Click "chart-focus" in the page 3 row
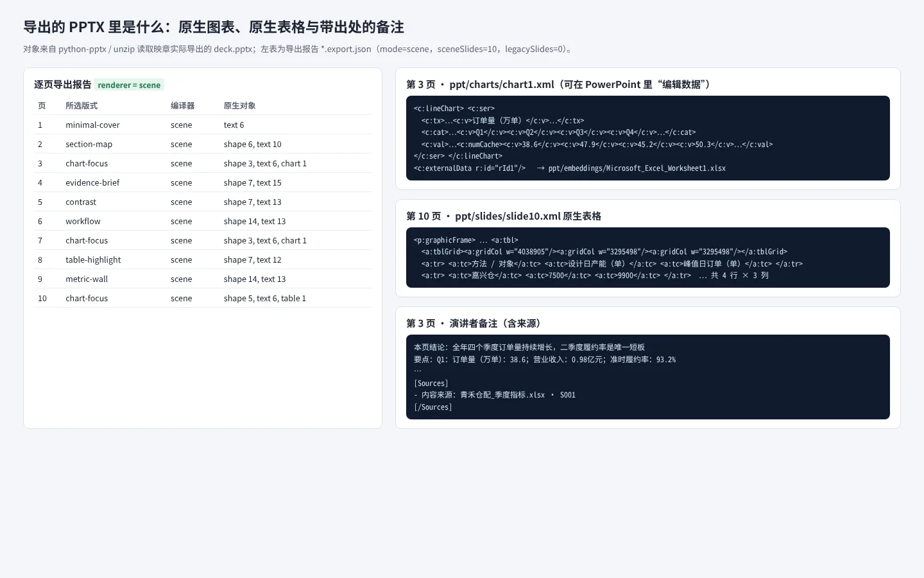 pyautogui.click(x=87, y=163)
